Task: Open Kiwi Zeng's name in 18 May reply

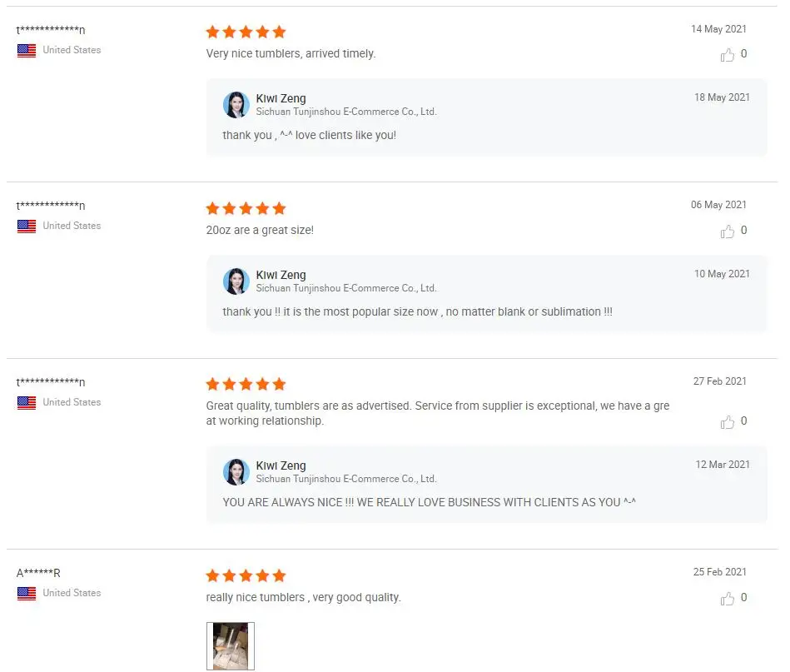Action: [x=281, y=98]
